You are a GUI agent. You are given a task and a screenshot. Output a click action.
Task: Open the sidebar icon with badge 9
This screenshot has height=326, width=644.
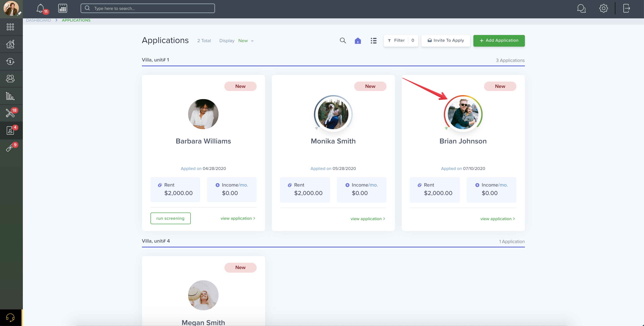(10, 148)
